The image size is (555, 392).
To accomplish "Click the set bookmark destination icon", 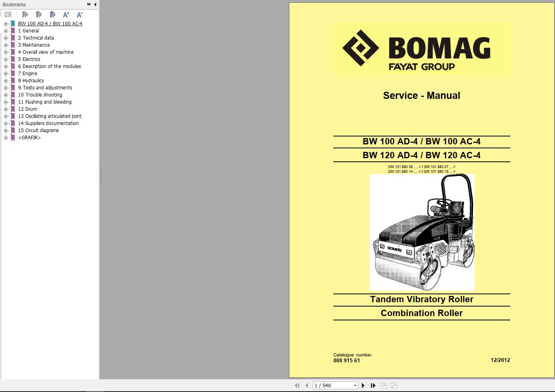I will click(53, 15).
